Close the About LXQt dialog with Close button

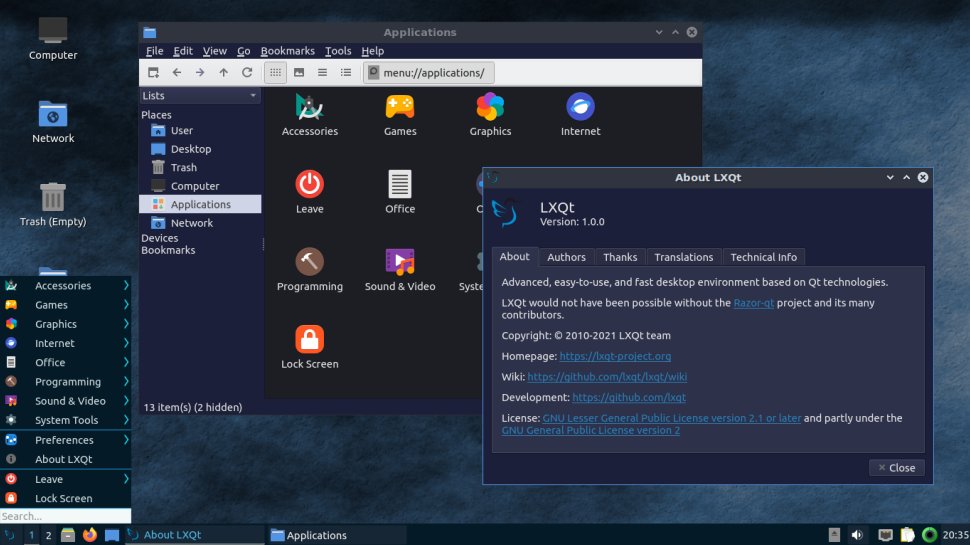(896, 467)
